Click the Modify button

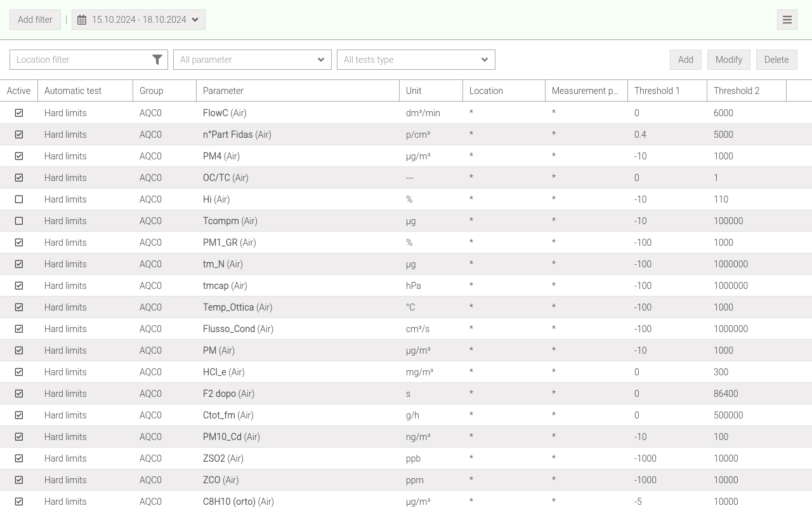729,60
